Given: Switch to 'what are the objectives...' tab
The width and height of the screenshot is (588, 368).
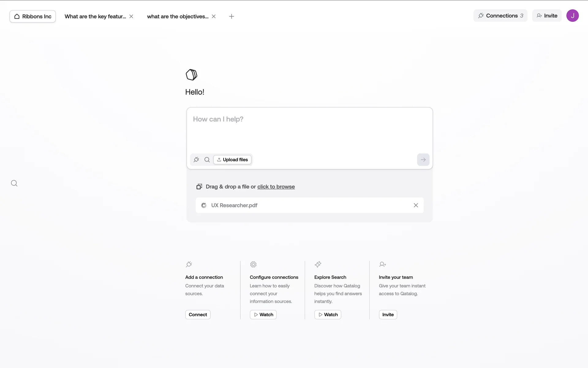Looking at the screenshot, I should [178, 17].
